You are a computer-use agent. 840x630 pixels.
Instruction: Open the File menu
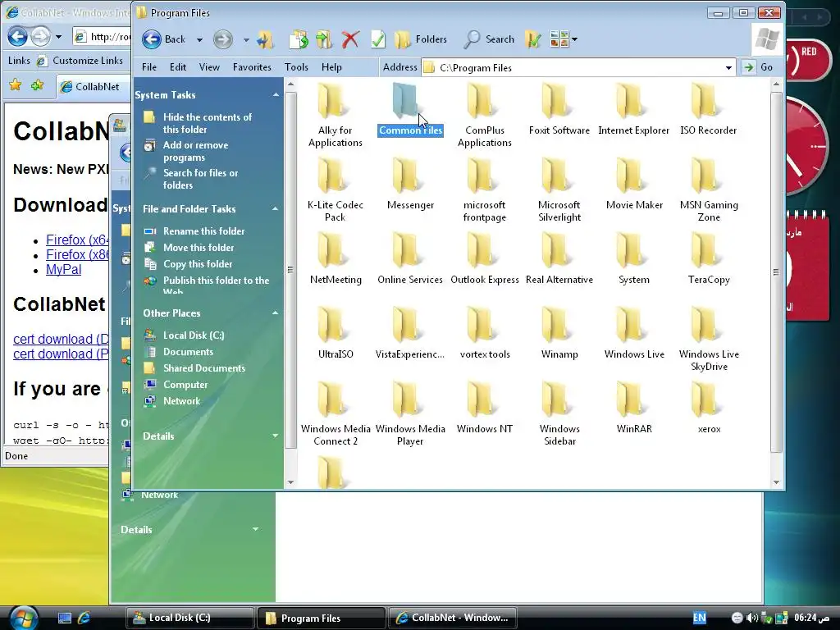tap(149, 67)
